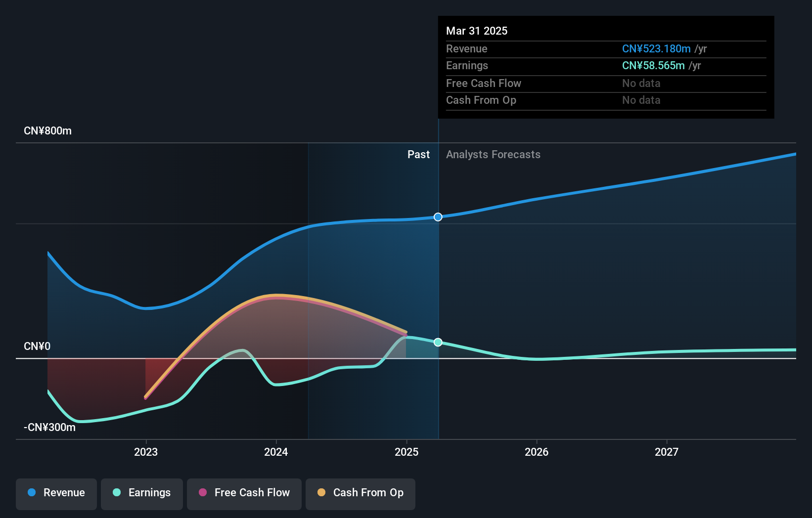This screenshot has height=518, width=812.
Task: Click the Mar 31 2025 tooltip date
Action: pyautogui.click(x=477, y=31)
